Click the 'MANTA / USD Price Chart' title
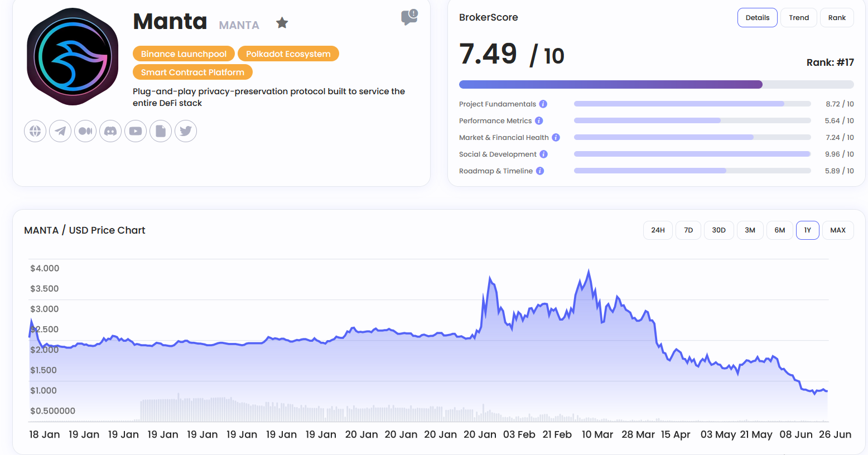 pos(85,230)
